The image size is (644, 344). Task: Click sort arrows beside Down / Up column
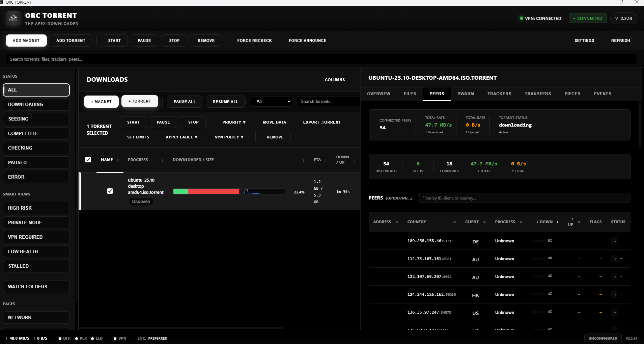coord(354,160)
